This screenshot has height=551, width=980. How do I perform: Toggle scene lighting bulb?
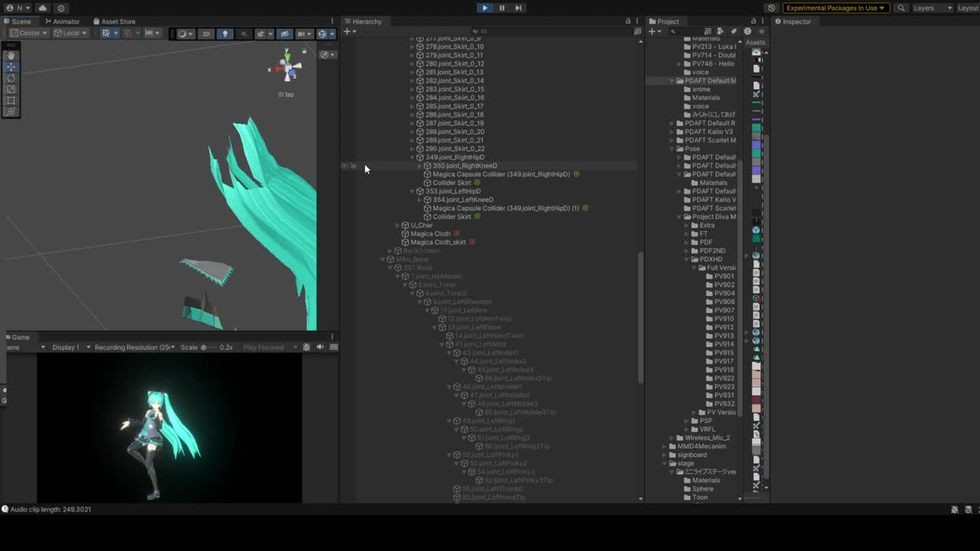click(224, 34)
